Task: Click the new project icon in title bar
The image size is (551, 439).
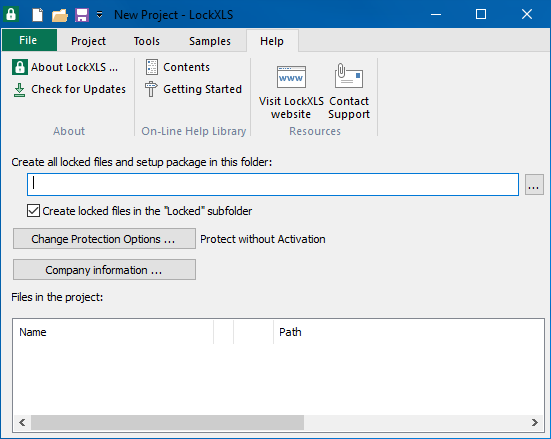Action: coord(37,15)
